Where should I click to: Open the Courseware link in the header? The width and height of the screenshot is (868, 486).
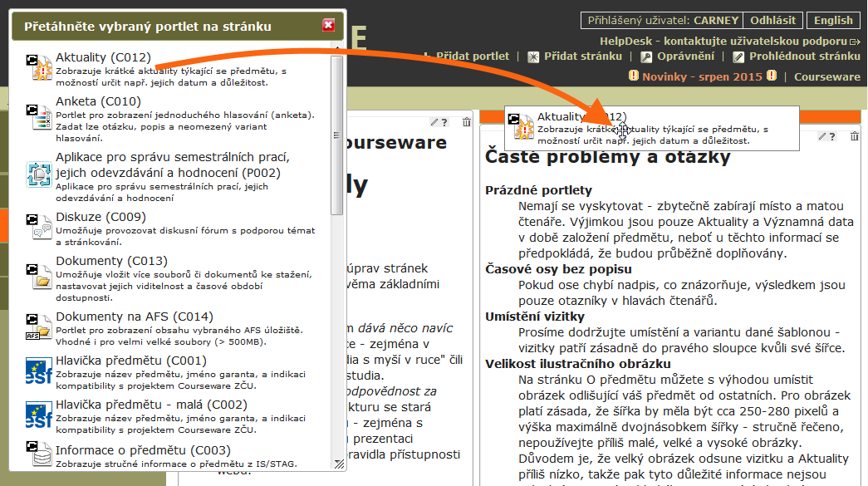click(x=827, y=76)
